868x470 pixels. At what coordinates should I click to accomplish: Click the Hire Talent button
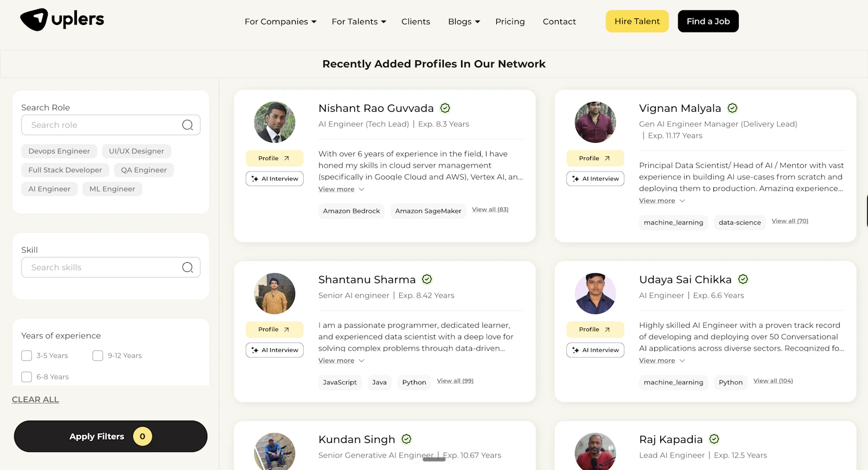click(x=637, y=21)
